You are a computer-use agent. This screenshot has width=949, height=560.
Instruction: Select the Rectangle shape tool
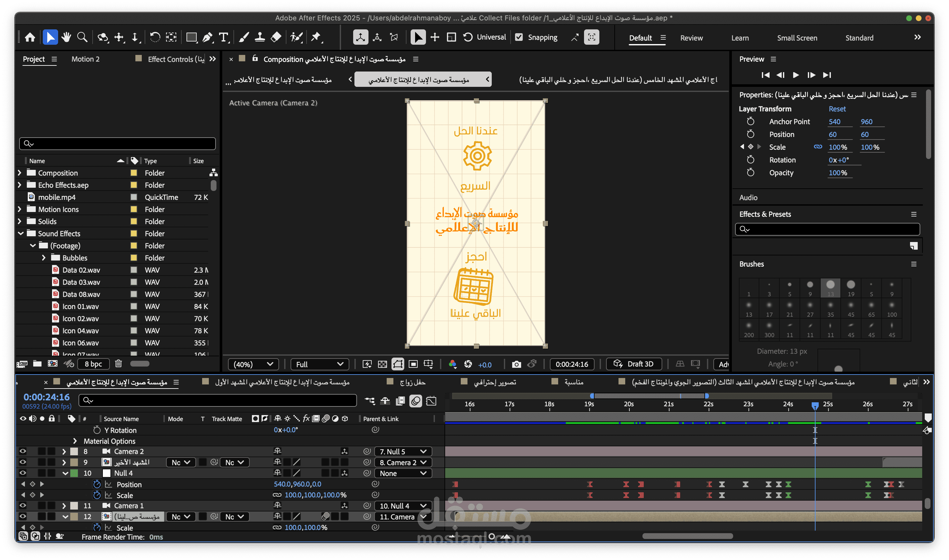(x=191, y=37)
